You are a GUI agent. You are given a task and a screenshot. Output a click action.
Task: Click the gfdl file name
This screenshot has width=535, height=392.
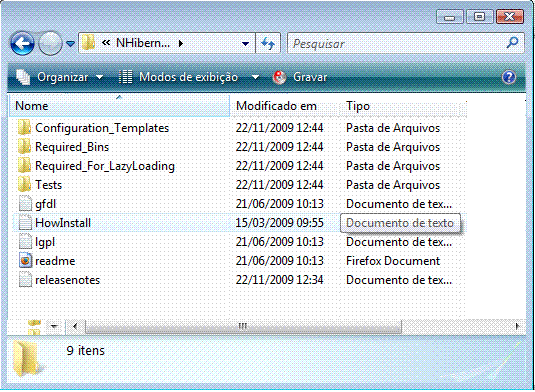(45, 204)
